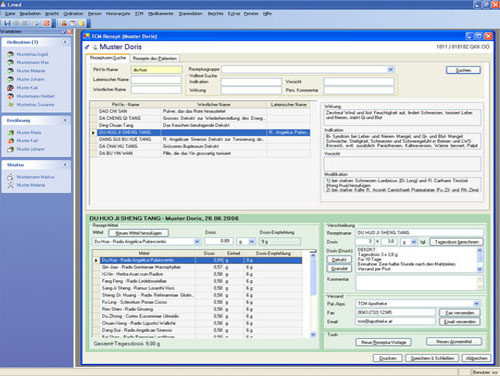Click the pencil edit icon beside Muster Doris

[x=87, y=47]
